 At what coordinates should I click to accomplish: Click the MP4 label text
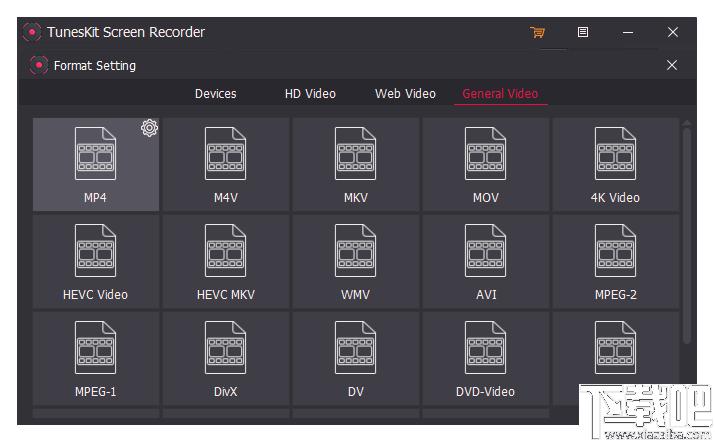pyautogui.click(x=95, y=198)
